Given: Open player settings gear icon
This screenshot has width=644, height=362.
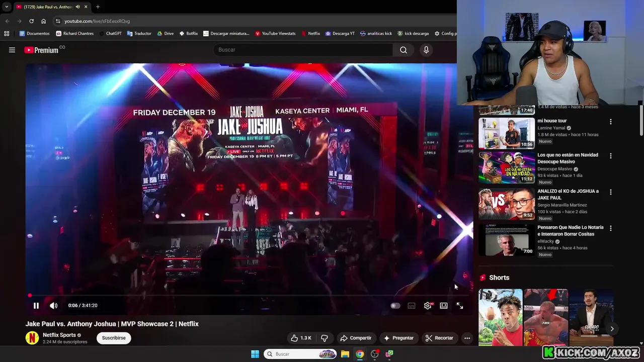Looking at the screenshot, I should [428, 305].
